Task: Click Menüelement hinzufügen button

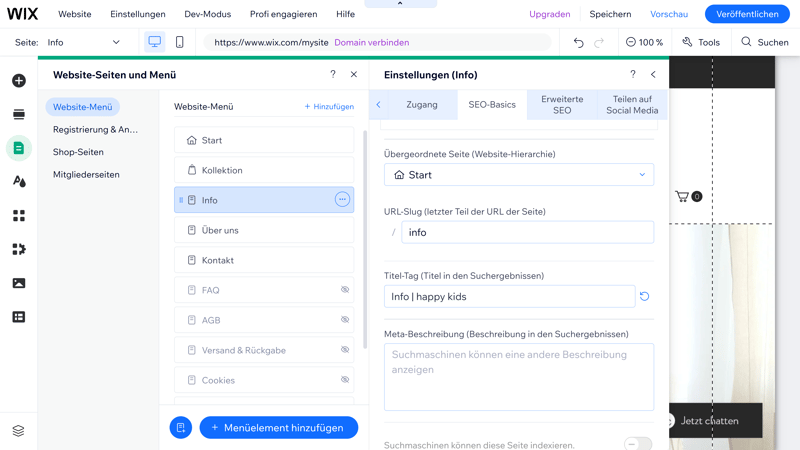Action: click(x=278, y=427)
